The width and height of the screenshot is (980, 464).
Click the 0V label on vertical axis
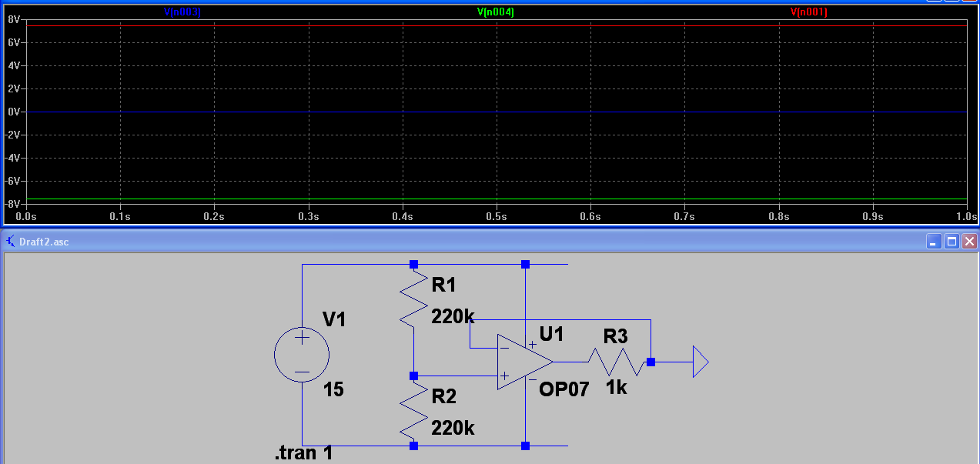(13, 112)
